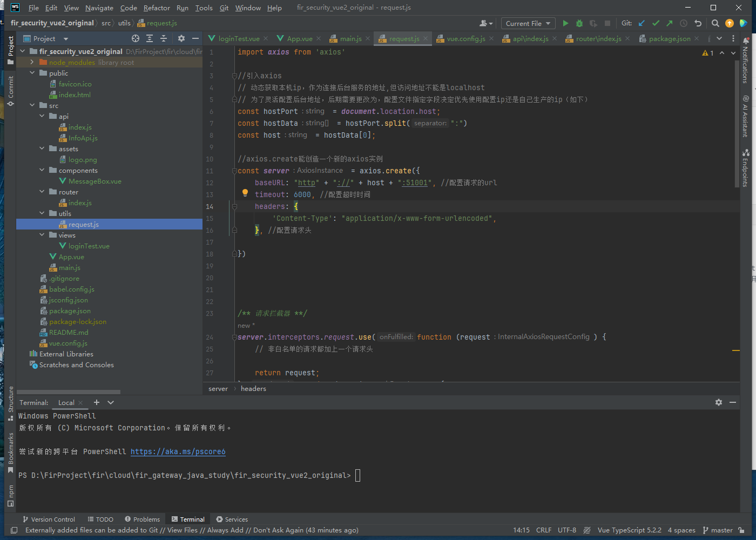Click Select Opened File crosshair icon
Viewport: 756px width, 540px height.
[136, 38]
